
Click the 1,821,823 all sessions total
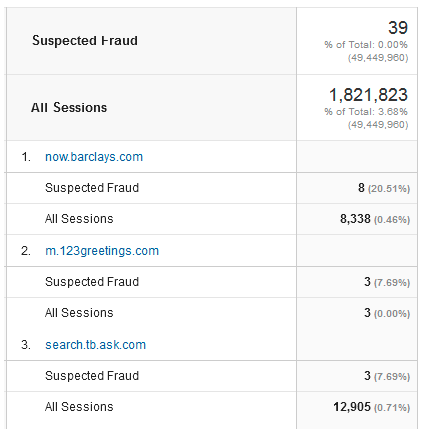(368, 95)
